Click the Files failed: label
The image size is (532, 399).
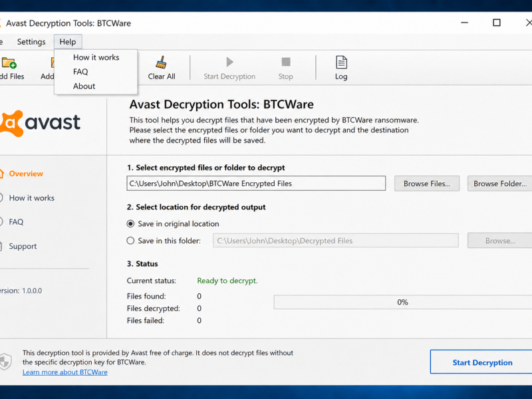pyautogui.click(x=146, y=321)
